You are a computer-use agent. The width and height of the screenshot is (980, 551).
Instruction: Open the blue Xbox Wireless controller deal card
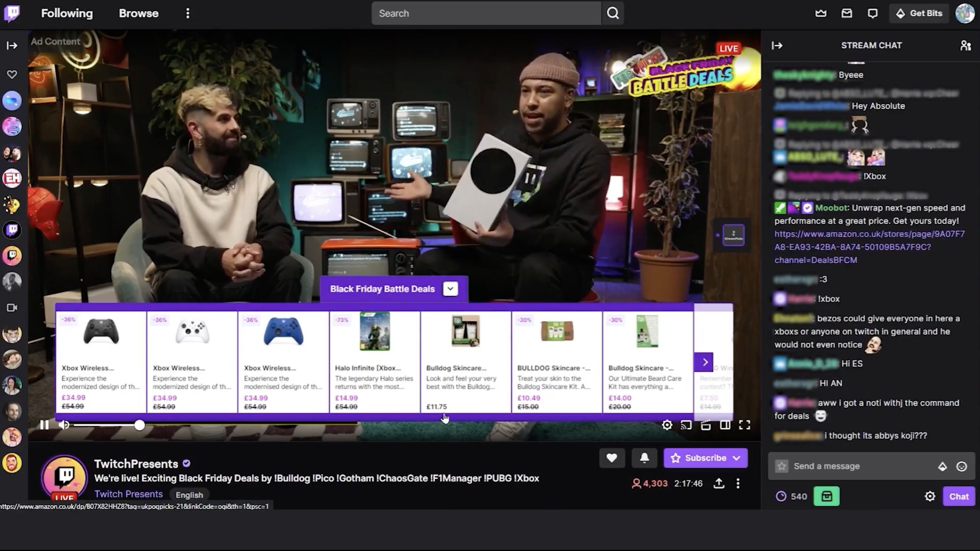284,362
